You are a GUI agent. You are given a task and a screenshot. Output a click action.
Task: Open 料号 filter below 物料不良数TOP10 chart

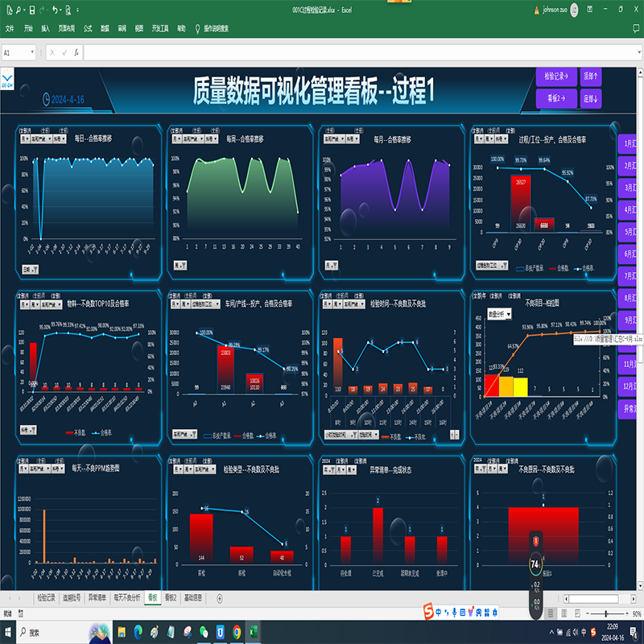28,430
